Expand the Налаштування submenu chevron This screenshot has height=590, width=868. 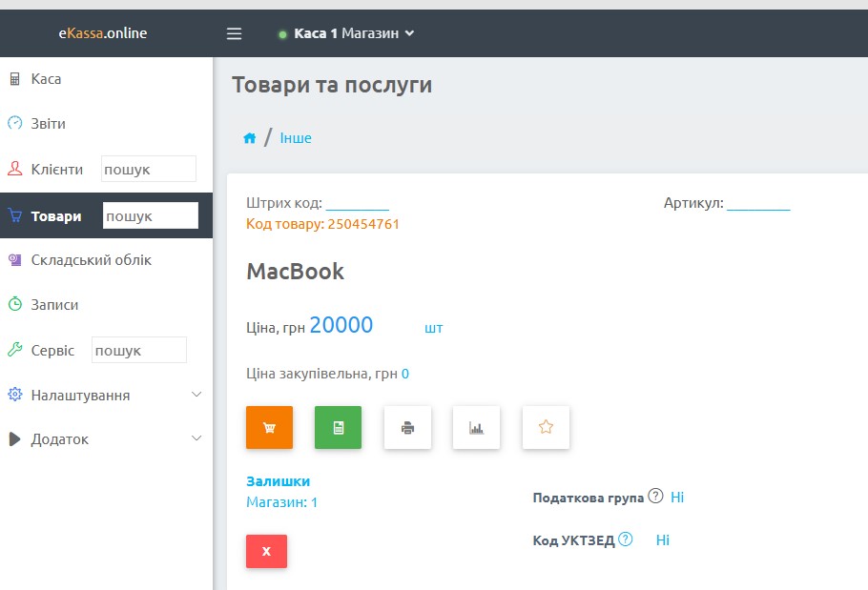[196, 395]
